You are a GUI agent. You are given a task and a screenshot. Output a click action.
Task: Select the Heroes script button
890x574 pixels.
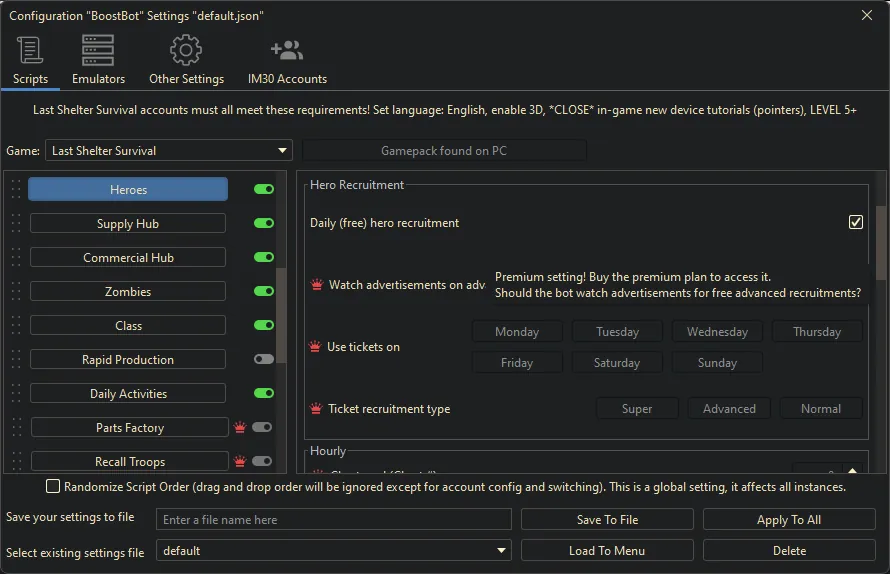pos(128,189)
